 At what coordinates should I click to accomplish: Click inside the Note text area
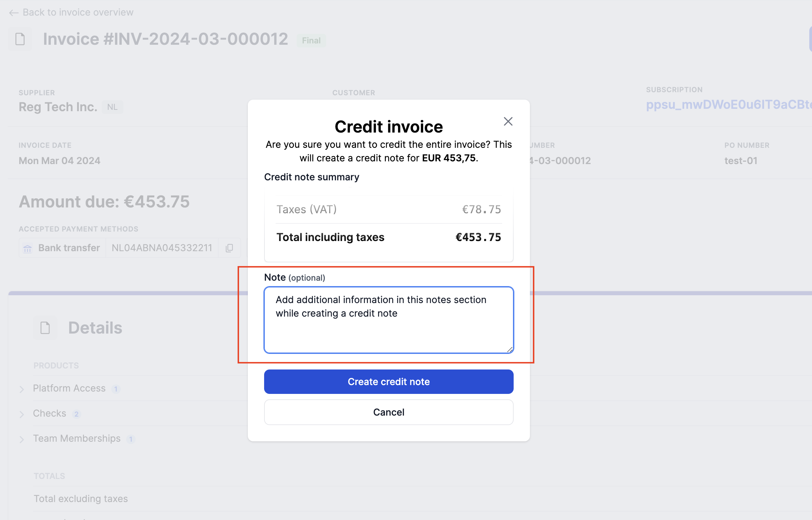coord(389,320)
